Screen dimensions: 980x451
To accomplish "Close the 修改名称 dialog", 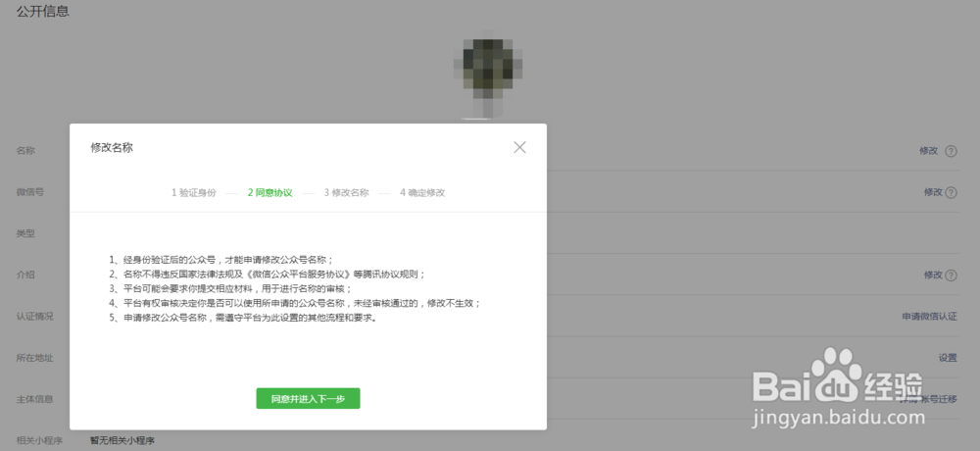I will 519,147.
